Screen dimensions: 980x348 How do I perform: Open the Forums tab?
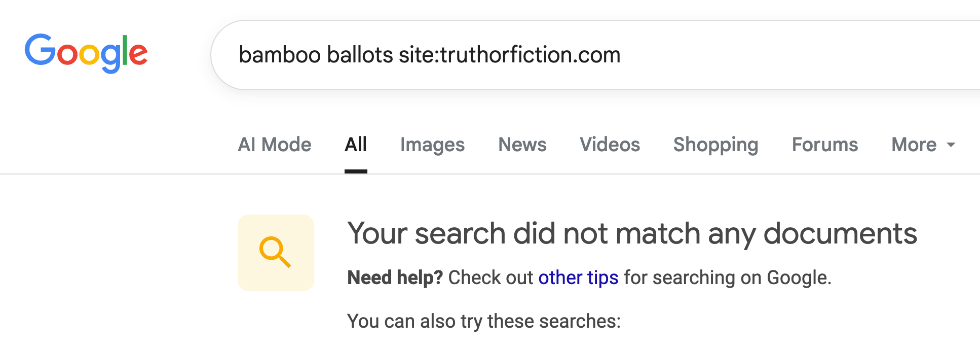(825, 145)
